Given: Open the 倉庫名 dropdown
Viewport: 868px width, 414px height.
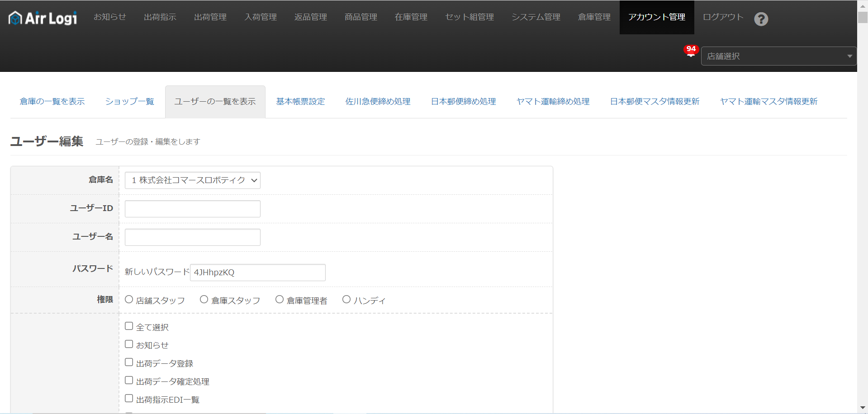Looking at the screenshot, I should click(192, 180).
